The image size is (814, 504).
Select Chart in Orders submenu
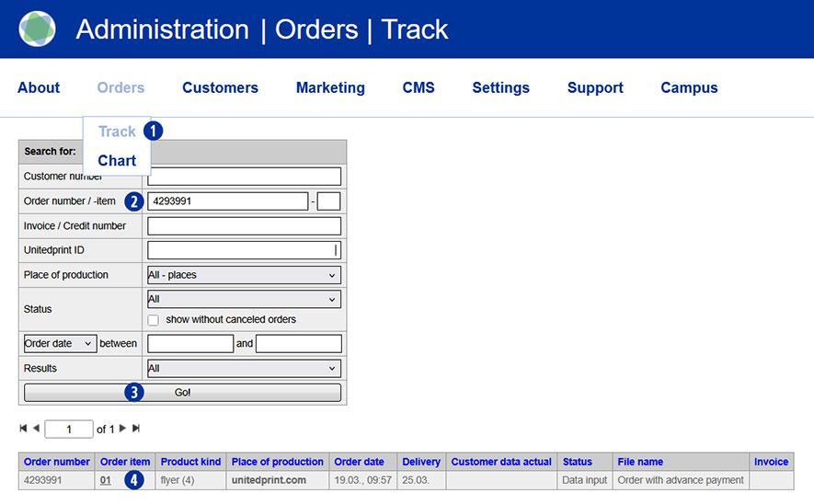pos(117,160)
